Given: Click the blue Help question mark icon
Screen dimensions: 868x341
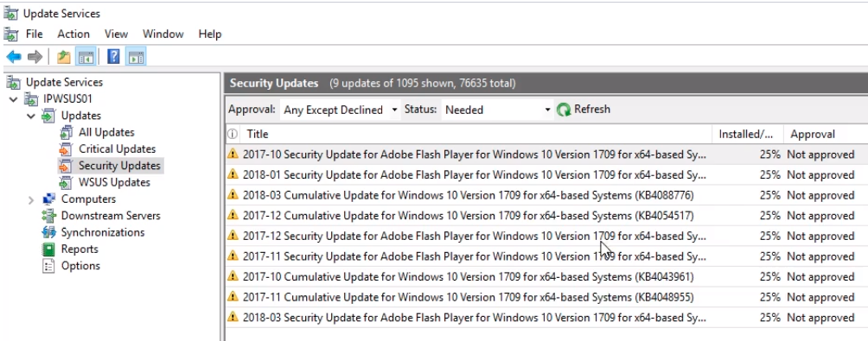Looking at the screenshot, I should pyautogui.click(x=113, y=56).
